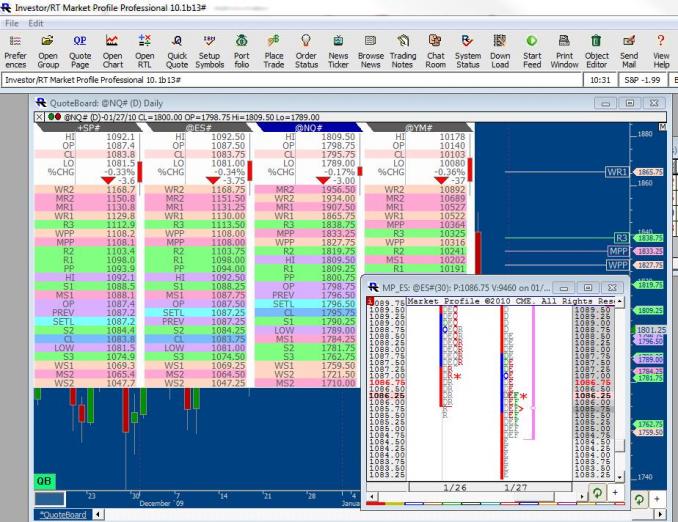This screenshot has width=678, height=522.
Task: Click the 1/26 date label in MP_ES
Action: click(454, 487)
